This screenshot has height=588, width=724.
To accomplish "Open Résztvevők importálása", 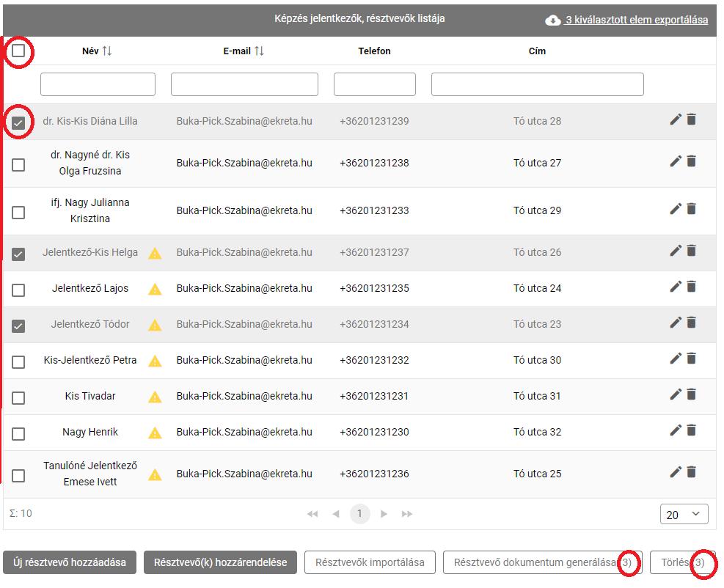I will pyautogui.click(x=370, y=562).
